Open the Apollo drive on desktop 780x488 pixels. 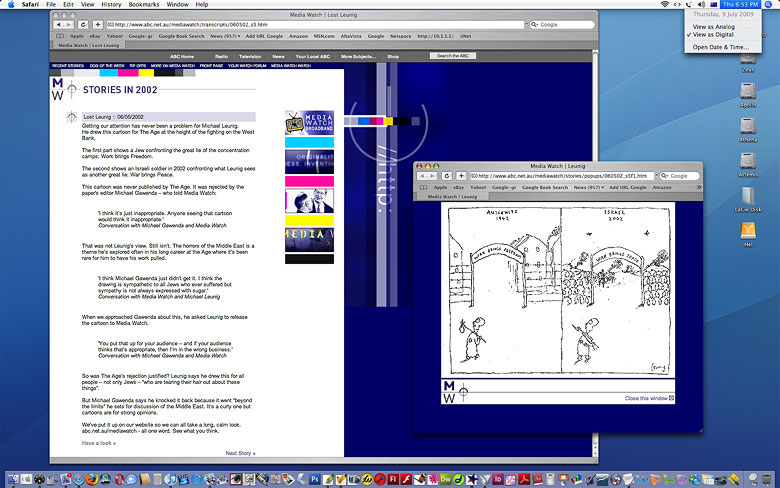tap(748, 94)
